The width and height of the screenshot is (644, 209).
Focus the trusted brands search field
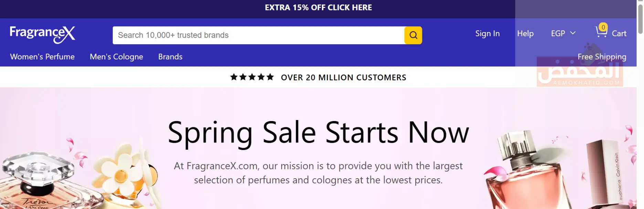(258, 35)
